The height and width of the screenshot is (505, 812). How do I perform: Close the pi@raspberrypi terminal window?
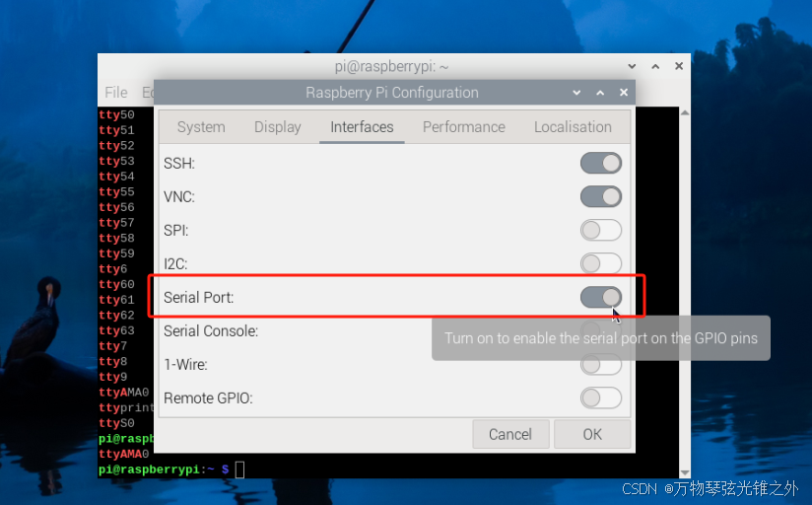(x=679, y=66)
